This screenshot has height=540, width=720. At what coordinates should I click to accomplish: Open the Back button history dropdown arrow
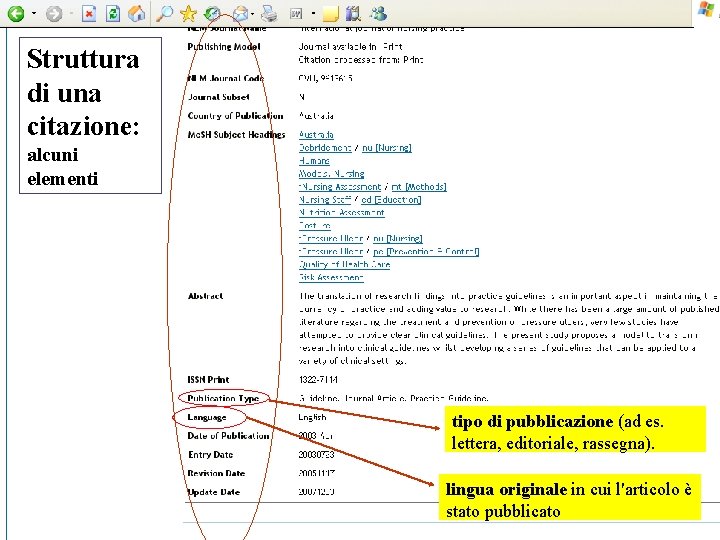tap(34, 14)
